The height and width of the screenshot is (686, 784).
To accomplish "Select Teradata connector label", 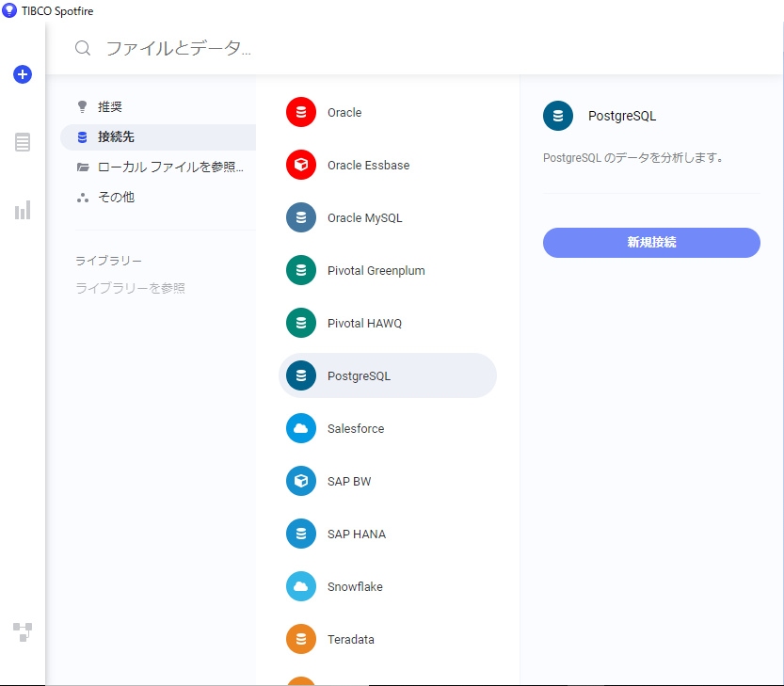I will click(x=350, y=640).
